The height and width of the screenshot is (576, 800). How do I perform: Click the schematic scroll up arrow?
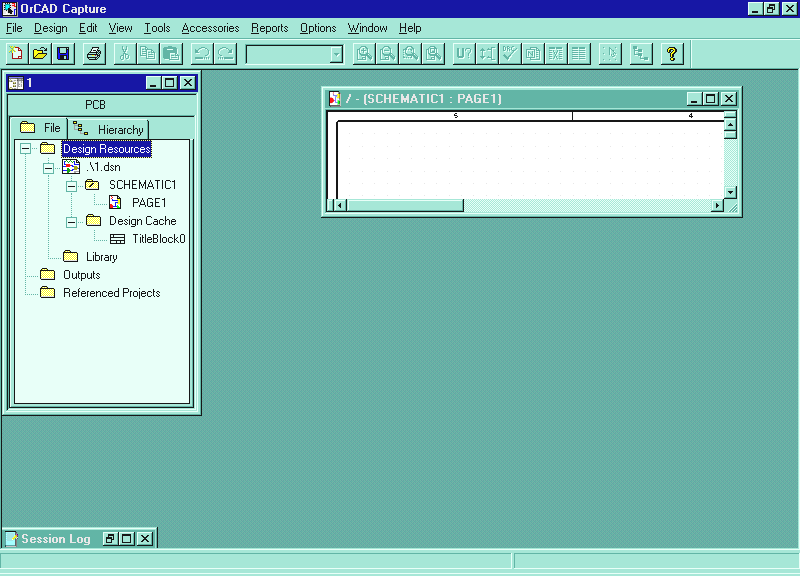[x=730, y=124]
